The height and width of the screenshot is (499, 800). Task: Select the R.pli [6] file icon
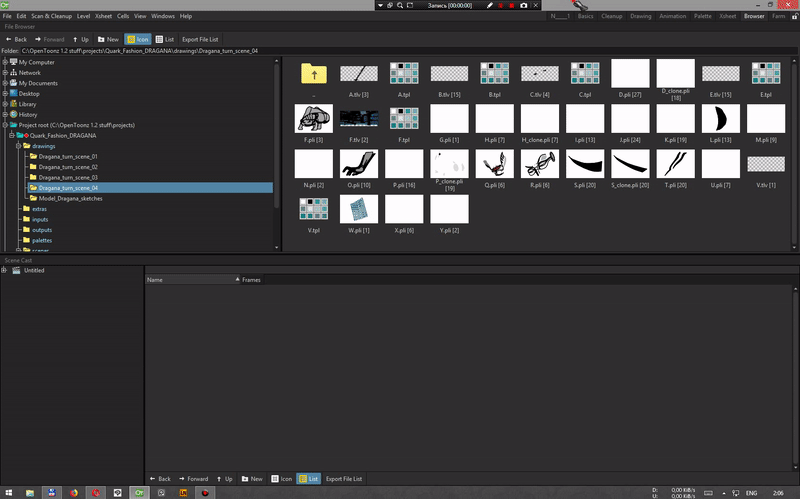pos(540,164)
